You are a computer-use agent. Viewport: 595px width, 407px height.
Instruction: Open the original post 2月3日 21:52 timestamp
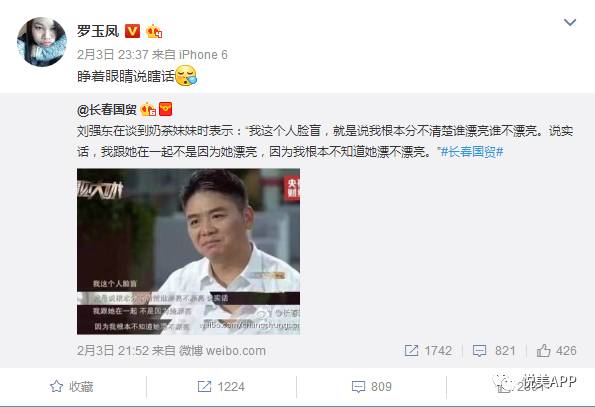pyautogui.click(x=113, y=350)
